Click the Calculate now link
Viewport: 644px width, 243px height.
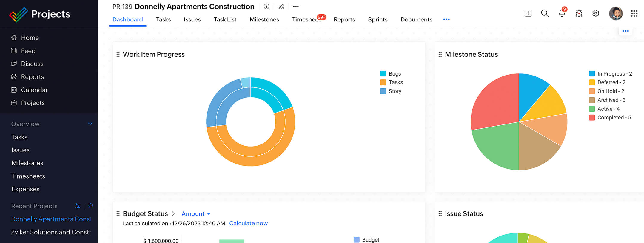pos(248,223)
